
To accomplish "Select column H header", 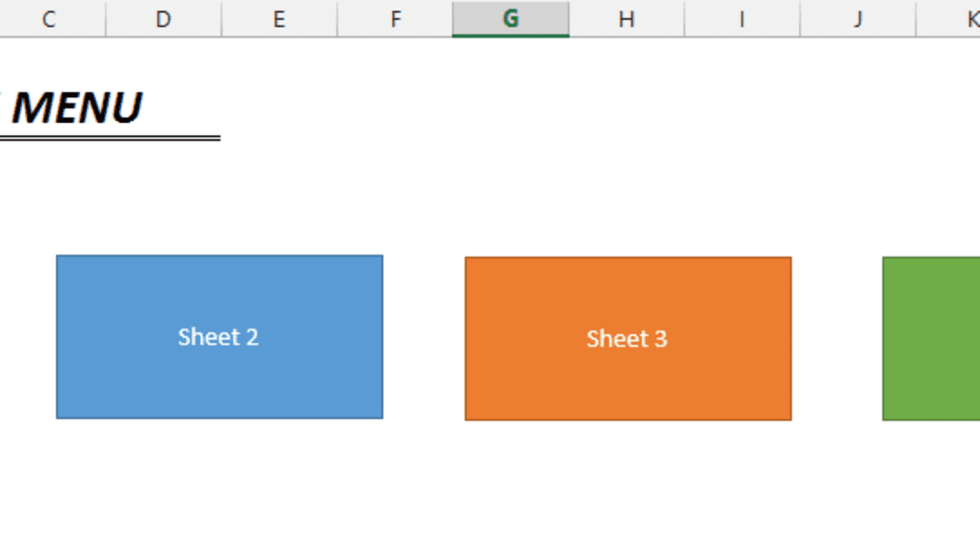I will (x=626, y=18).
